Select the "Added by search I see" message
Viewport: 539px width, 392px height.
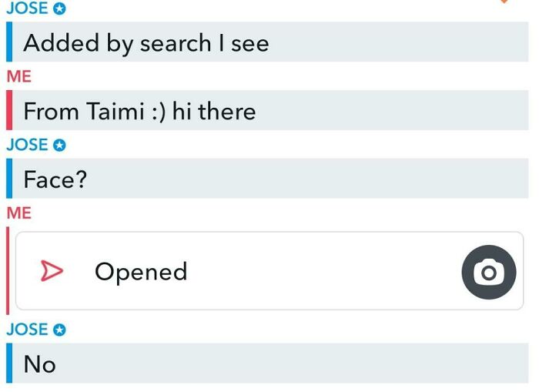[146, 43]
